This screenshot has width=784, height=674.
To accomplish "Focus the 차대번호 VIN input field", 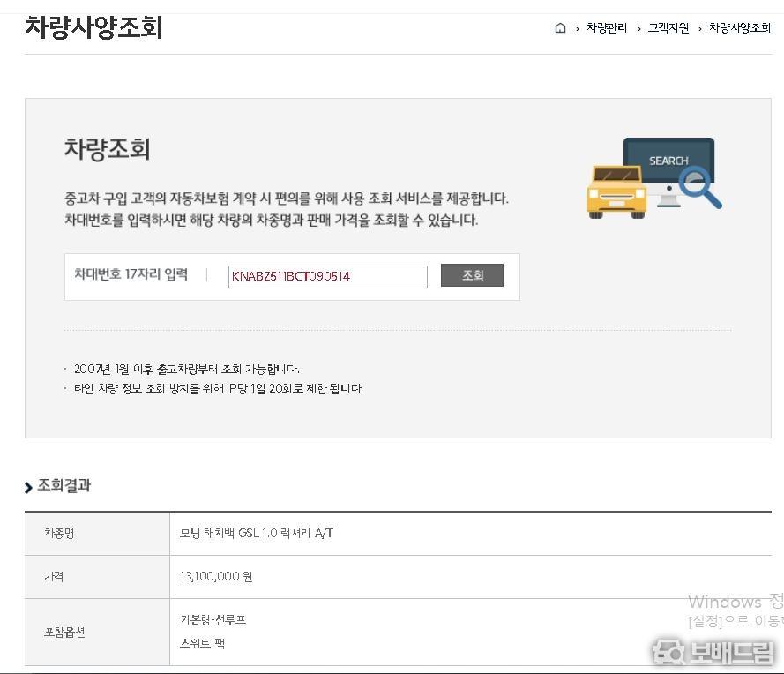I will (327, 276).
